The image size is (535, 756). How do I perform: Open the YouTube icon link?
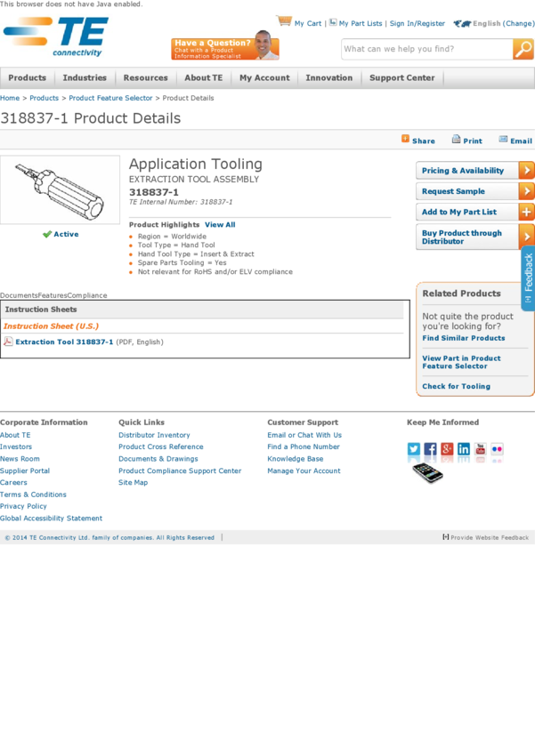[x=480, y=449]
